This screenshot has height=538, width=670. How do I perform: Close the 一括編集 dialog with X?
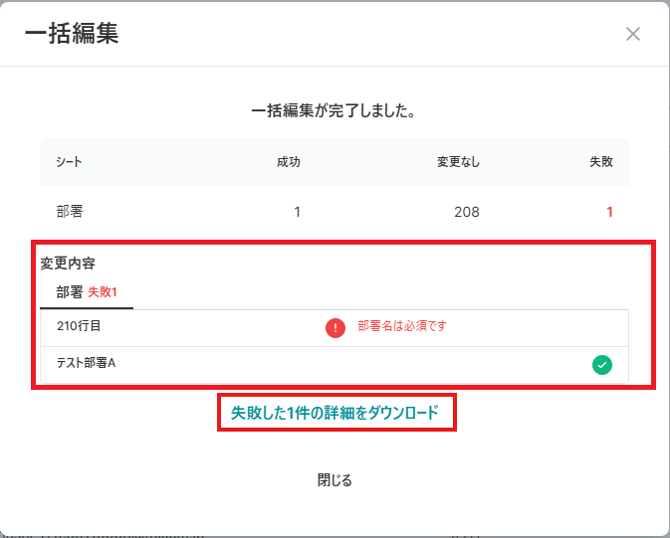coord(633,34)
